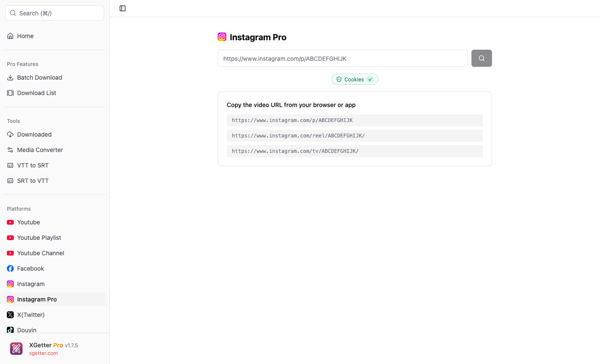
Task: Click the Home house icon
Action: (10, 36)
